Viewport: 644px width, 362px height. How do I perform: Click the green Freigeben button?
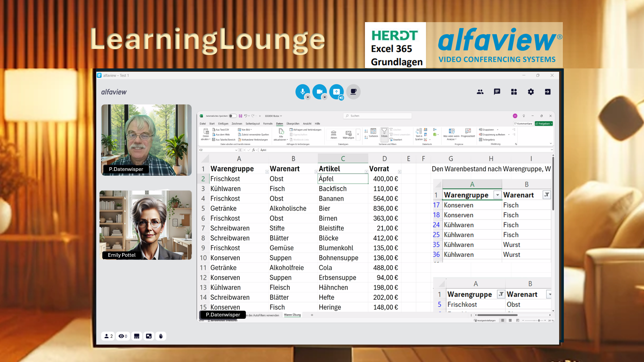click(544, 124)
